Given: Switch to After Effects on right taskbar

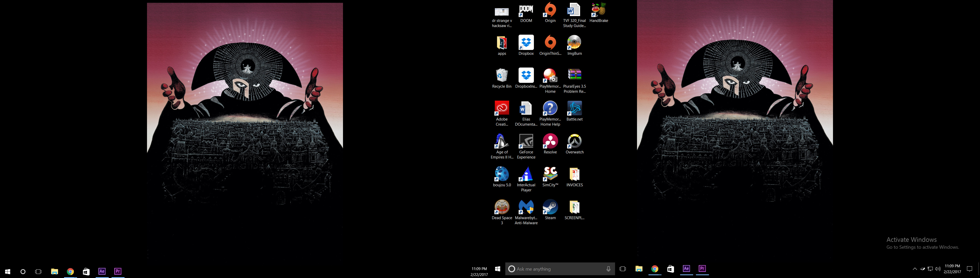Looking at the screenshot, I should tap(686, 269).
